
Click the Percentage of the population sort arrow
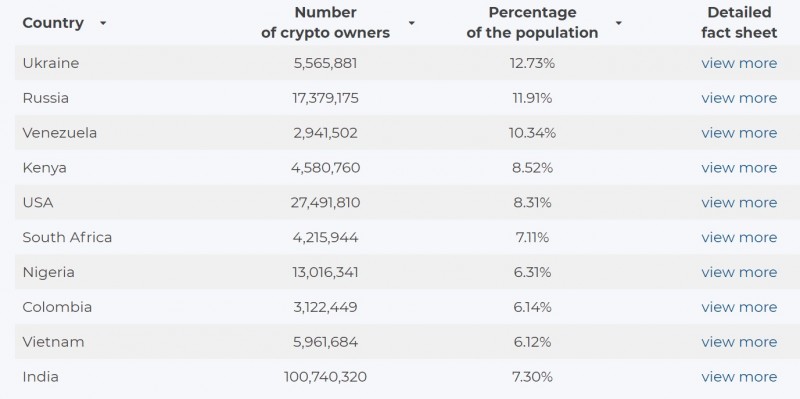(618, 23)
